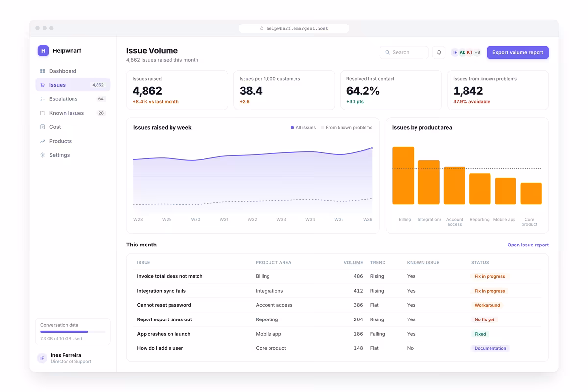Open the Cost page
The height and width of the screenshot is (392, 588).
pyautogui.click(x=73, y=127)
